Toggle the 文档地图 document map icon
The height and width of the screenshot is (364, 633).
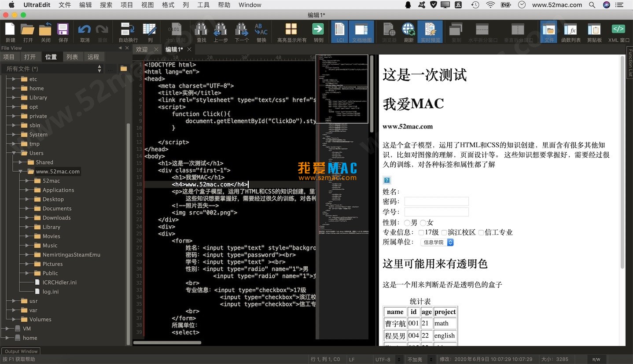pyautogui.click(x=361, y=30)
